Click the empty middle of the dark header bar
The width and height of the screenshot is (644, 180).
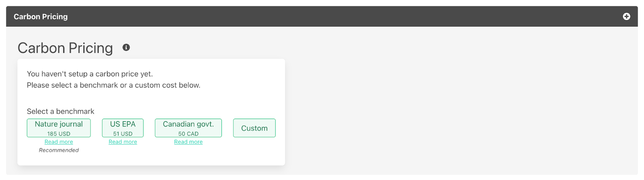click(x=322, y=16)
